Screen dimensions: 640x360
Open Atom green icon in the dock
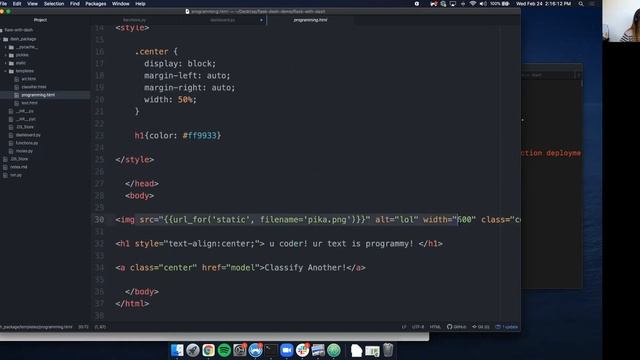click(x=334, y=350)
